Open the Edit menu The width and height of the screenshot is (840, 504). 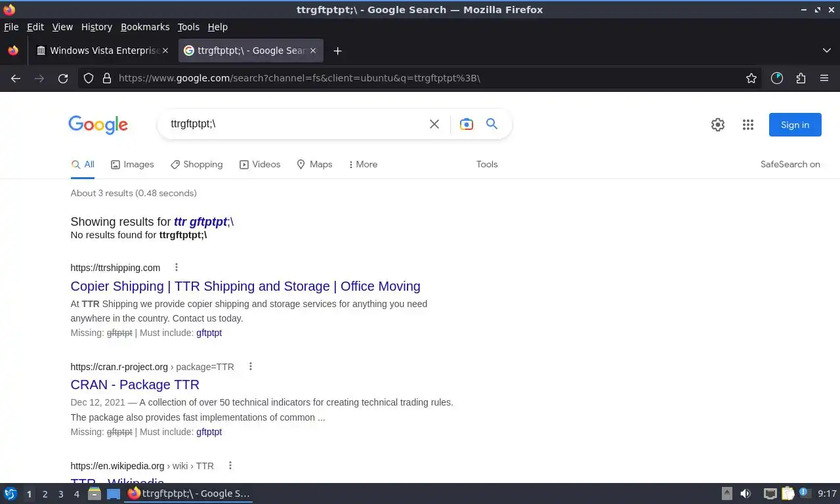[35, 27]
